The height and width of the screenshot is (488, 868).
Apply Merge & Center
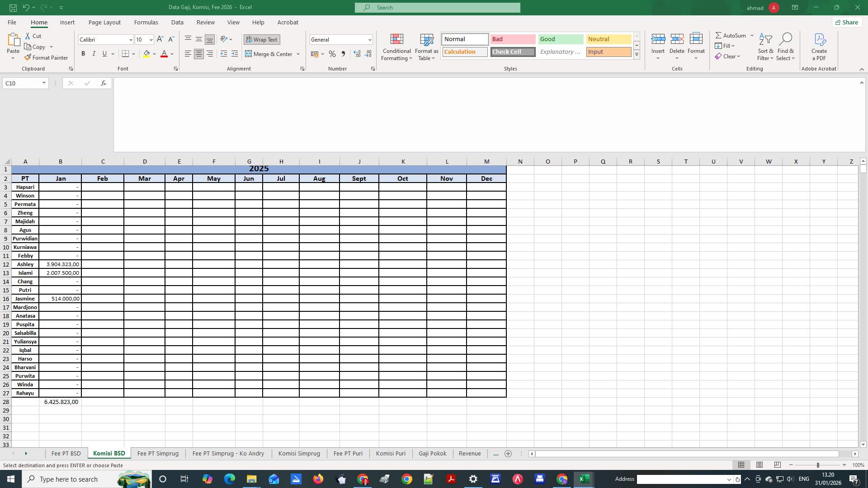pos(269,54)
